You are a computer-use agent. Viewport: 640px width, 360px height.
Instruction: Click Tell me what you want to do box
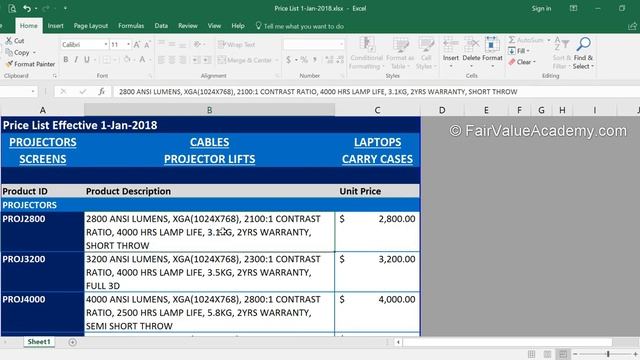click(x=300, y=26)
